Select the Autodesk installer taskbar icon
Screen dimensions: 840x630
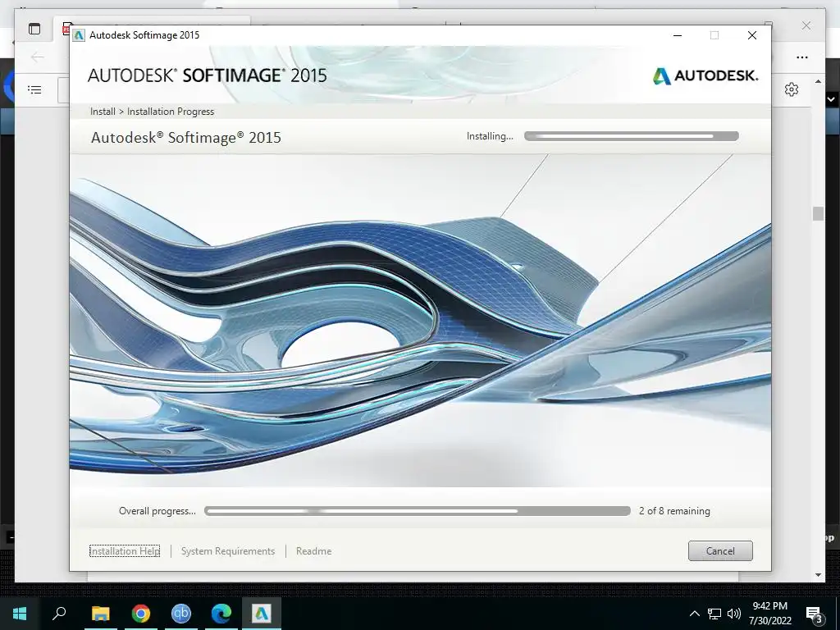click(262, 614)
